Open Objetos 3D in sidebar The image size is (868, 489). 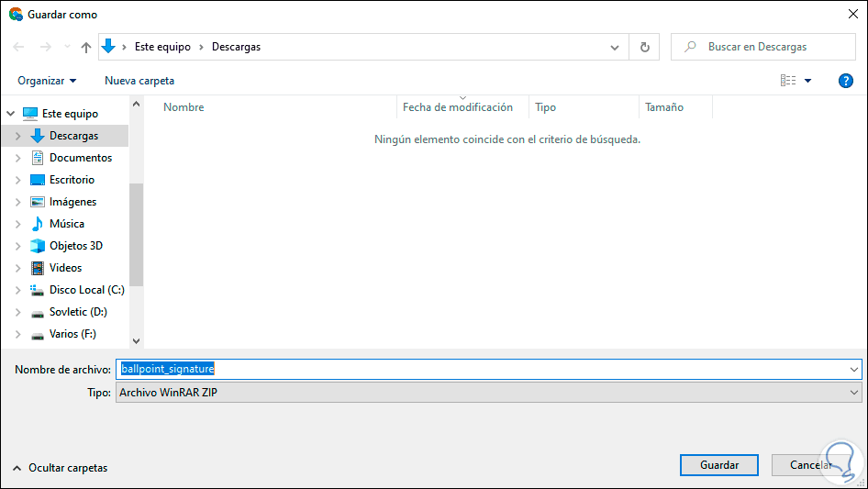point(76,246)
